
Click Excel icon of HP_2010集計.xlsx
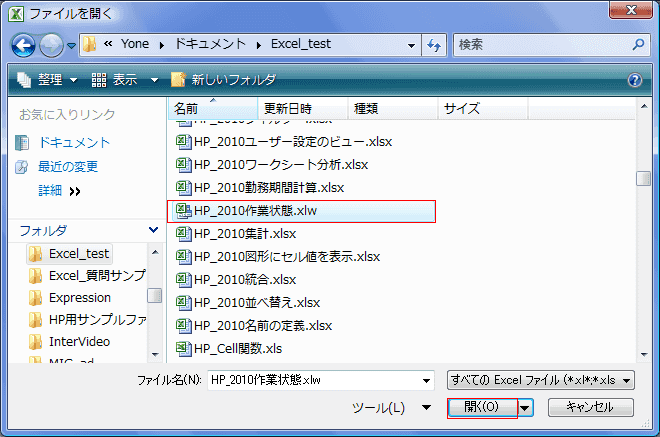(183, 234)
